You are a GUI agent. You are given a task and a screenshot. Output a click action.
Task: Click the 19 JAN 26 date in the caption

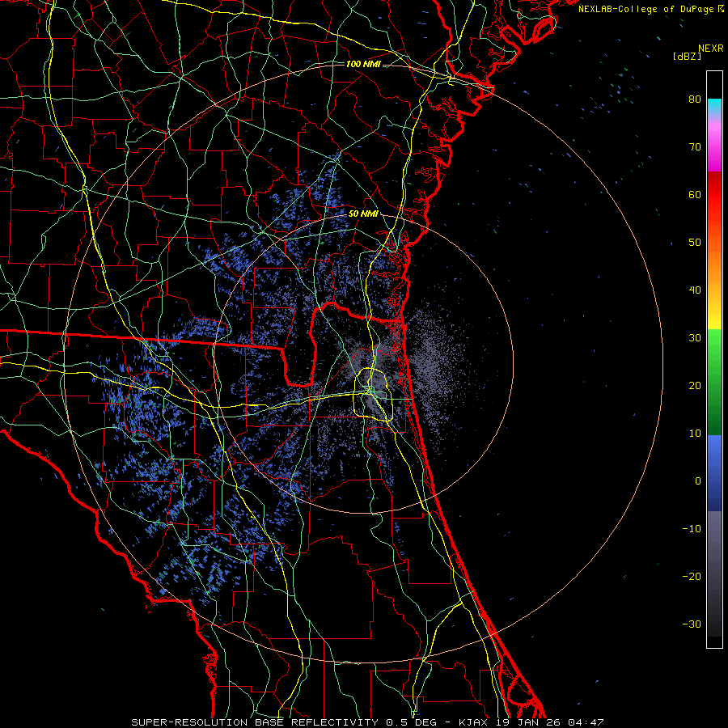tap(529, 722)
